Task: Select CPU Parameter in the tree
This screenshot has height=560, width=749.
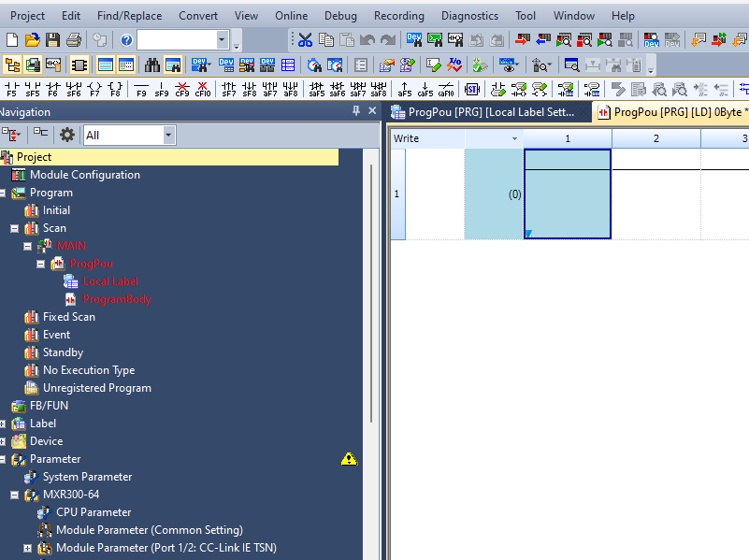Action: click(x=94, y=512)
